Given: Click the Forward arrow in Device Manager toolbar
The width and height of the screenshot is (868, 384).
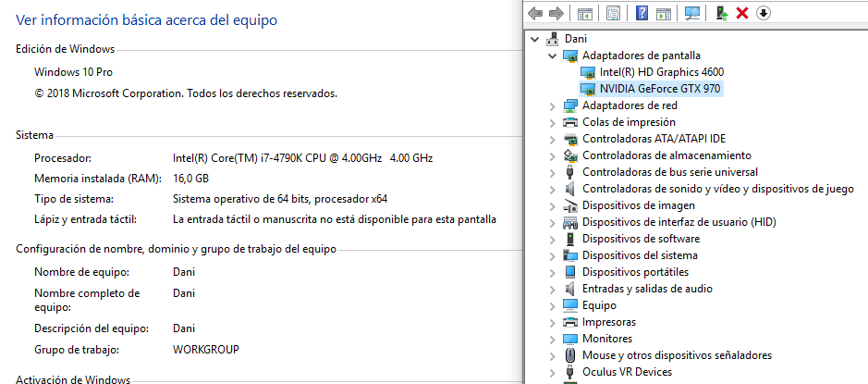Looking at the screenshot, I should (556, 13).
